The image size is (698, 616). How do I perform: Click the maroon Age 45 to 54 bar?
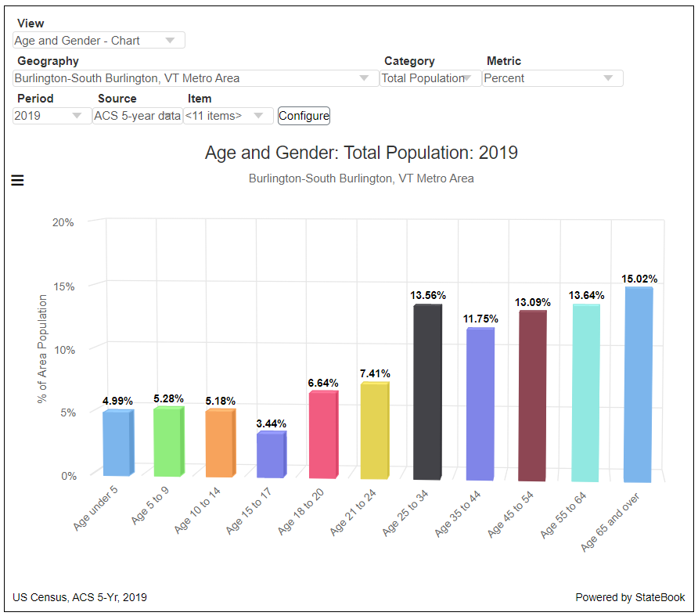pyautogui.click(x=531, y=395)
